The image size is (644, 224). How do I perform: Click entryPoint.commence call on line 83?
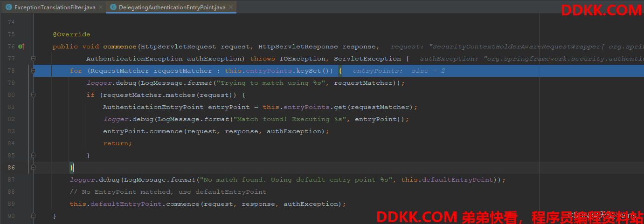point(216,131)
